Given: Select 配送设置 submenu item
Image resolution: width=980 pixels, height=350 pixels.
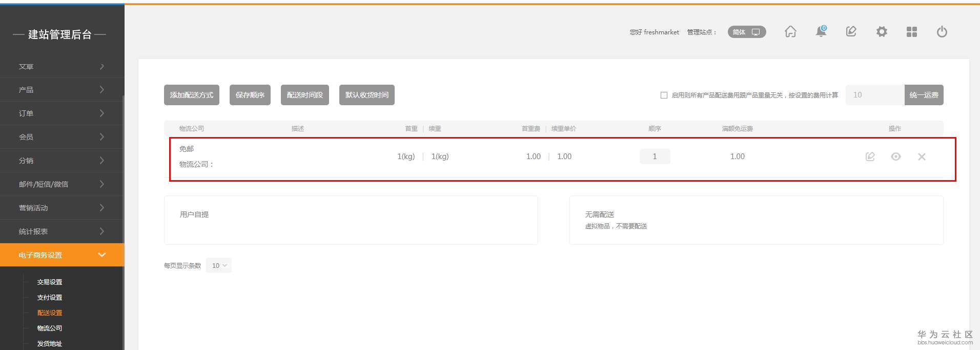Looking at the screenshot, I should [x=50, y=313].
